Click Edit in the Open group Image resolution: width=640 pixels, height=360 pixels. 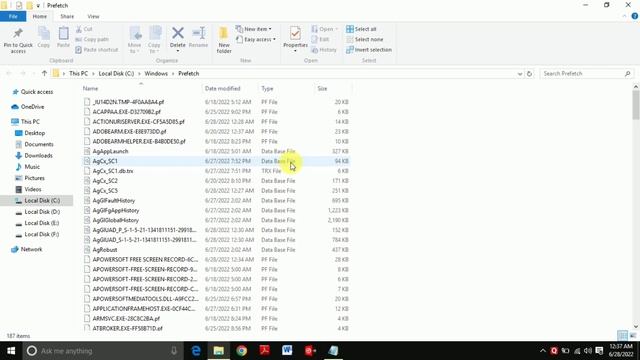click(320, 40)
